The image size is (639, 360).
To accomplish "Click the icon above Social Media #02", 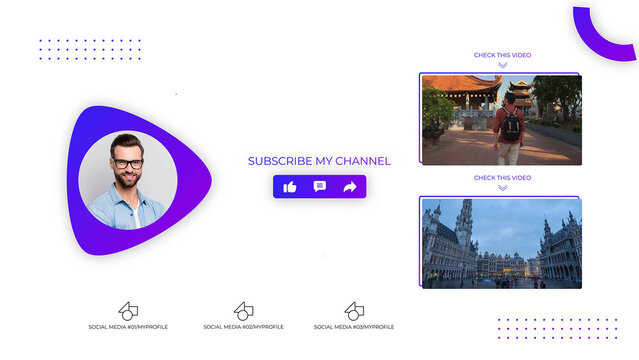I will [x=243, y=311].
